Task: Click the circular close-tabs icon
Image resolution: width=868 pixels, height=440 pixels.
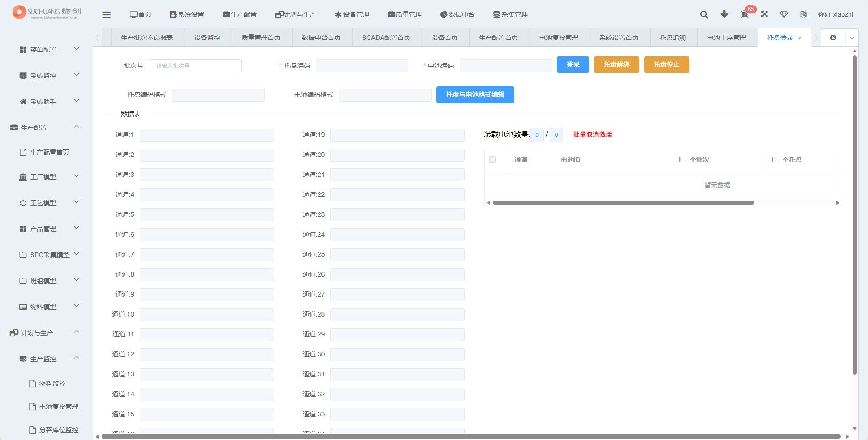Action: [833, 38]
